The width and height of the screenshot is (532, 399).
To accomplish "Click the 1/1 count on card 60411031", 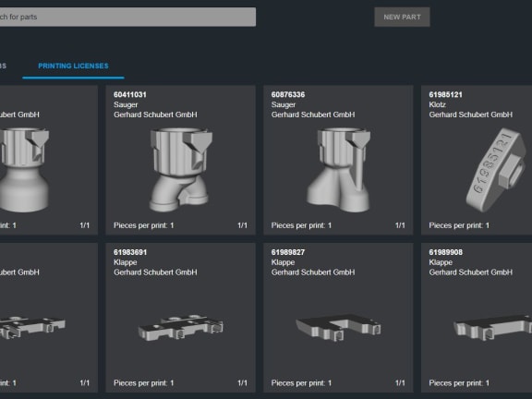I will [242, 225].
